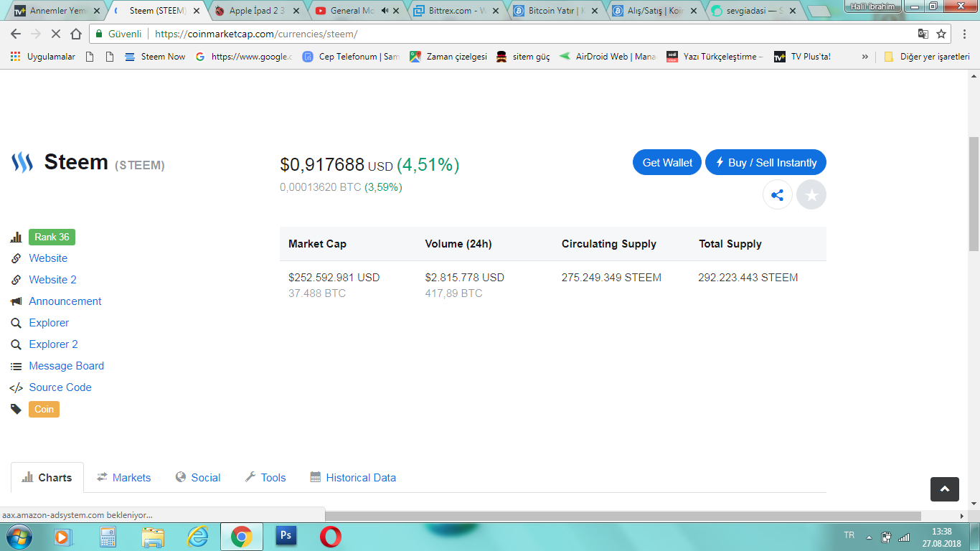Click the TR language indicator
The height and width of the screenshot is (551, 980).
coord(849,536)
